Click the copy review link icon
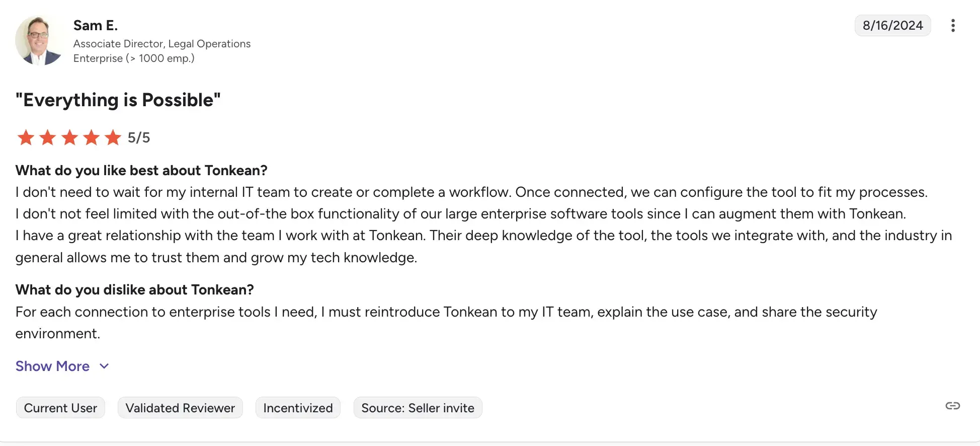980x446 pixels. [952, 406]
